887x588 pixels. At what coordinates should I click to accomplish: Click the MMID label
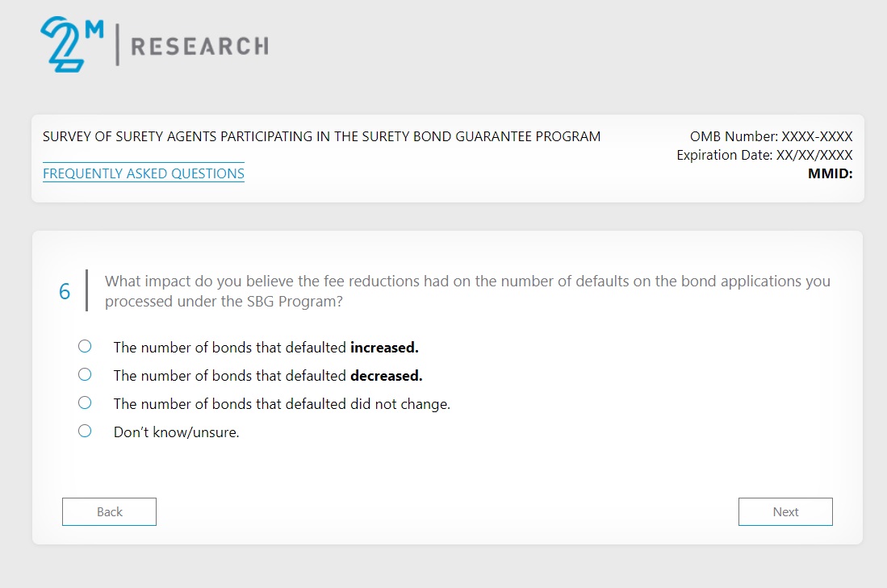point(830,173)
